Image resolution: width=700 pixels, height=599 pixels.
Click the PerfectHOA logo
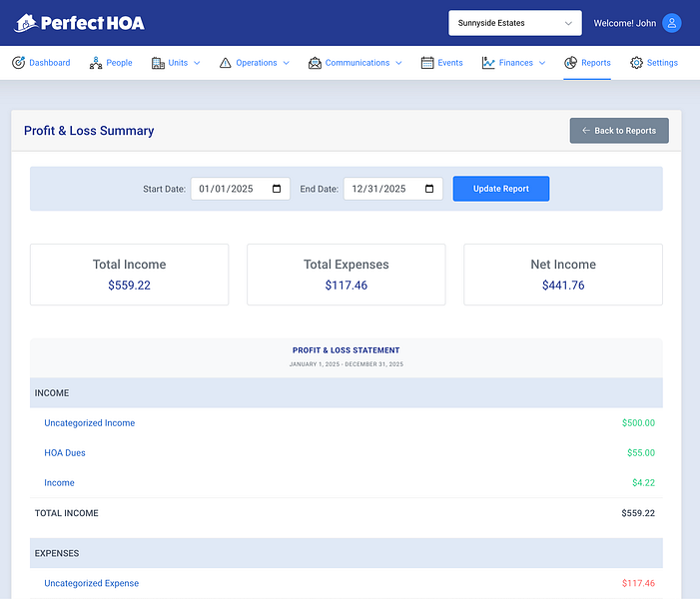(79, 23)
